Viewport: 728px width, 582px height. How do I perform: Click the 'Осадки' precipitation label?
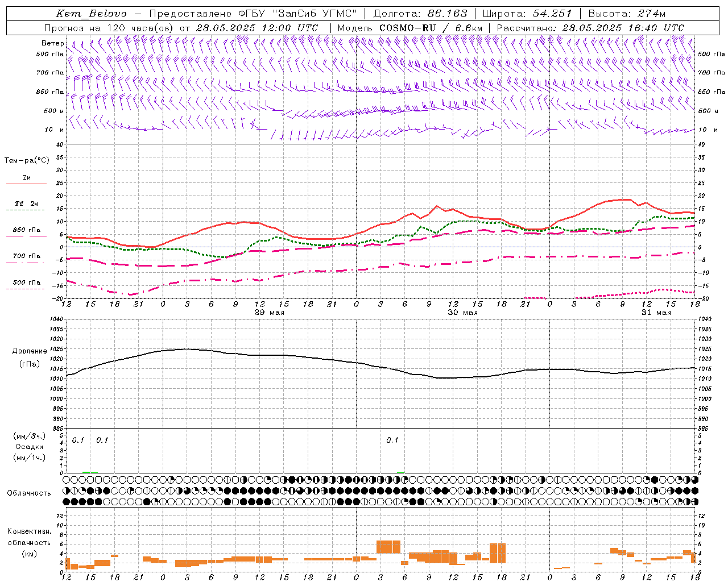click(29, 447)
